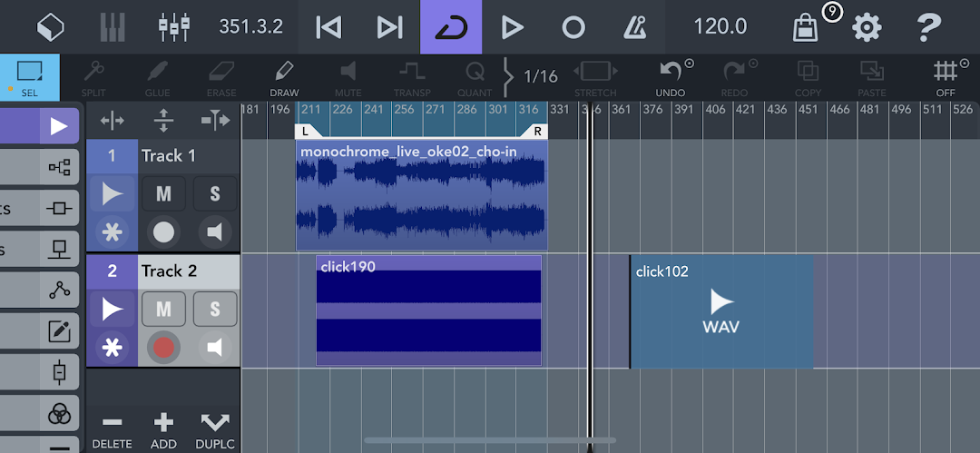Mute Track 1 with M button

163,194
